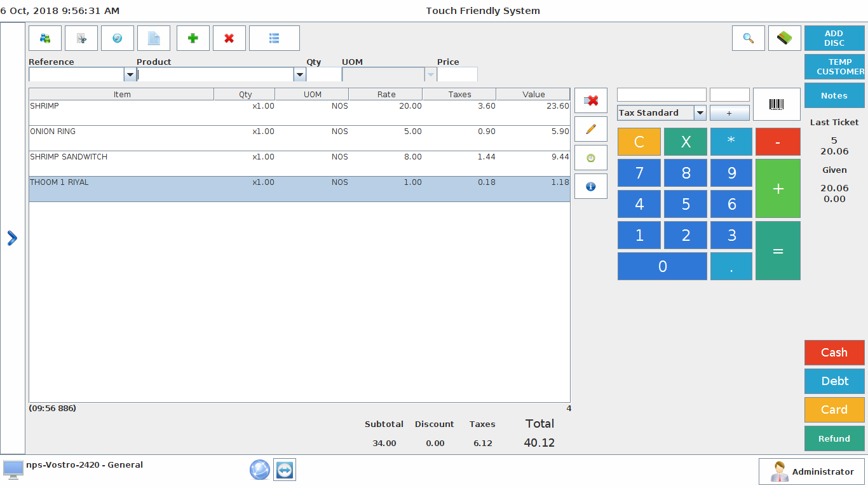868x488 pixels.
Task: Click the red X delete ticket icon
Action: [229, 38]
